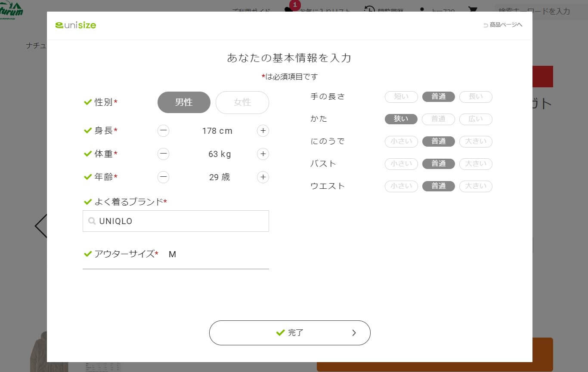Click the magnifier icon in the brand field
The height and width of the screenshot is (372, 588).
(92, 221)
